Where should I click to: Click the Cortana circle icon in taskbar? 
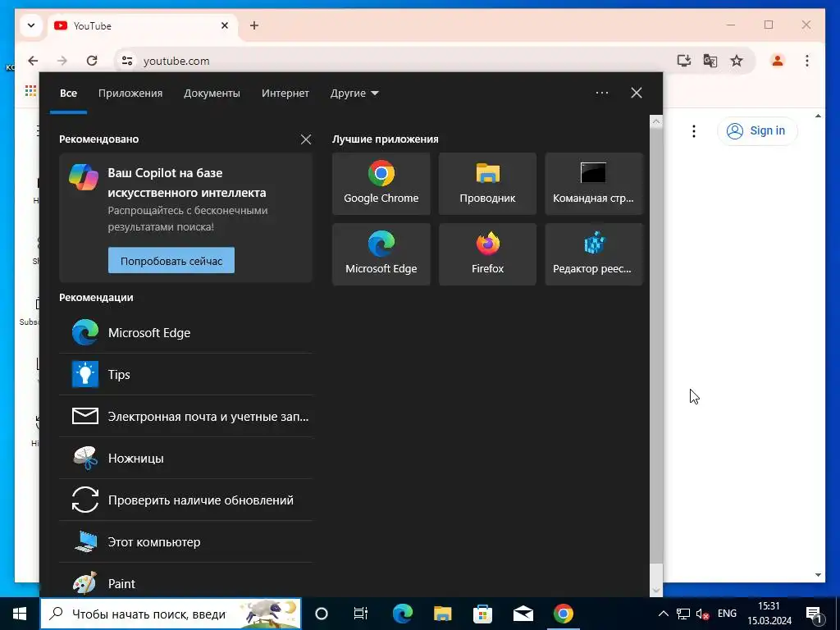(322, 614)
